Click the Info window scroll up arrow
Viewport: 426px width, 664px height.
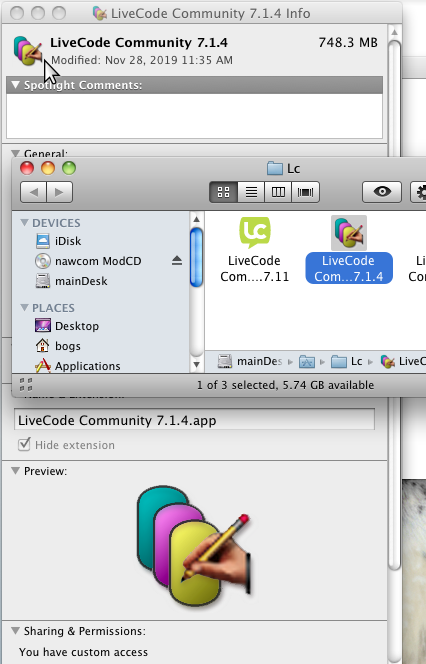[395, 32]
